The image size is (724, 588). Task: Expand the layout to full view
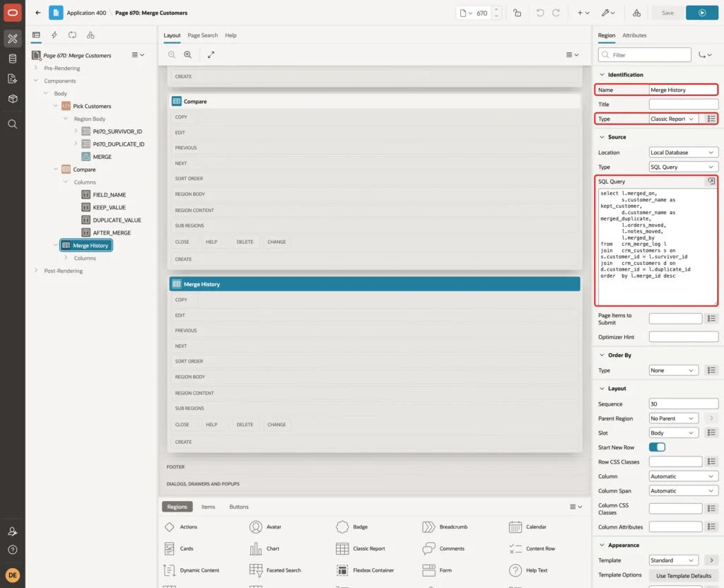(x=211, y=54)
